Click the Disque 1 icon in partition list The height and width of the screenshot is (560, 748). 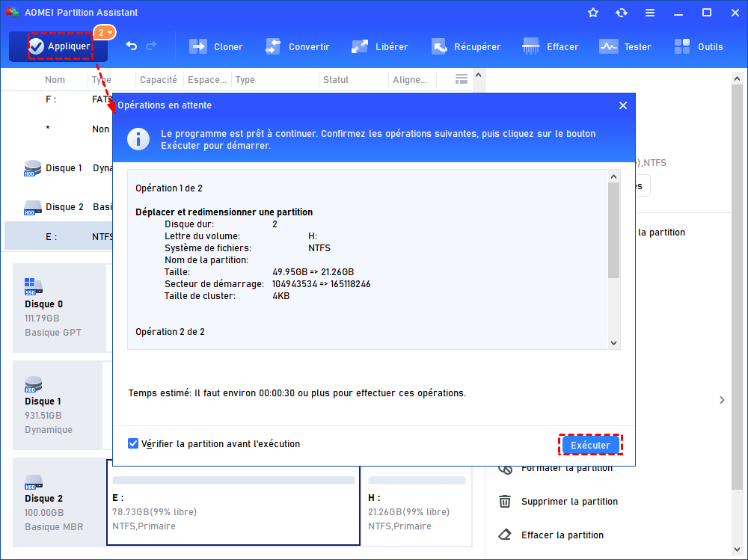[32, 168]
